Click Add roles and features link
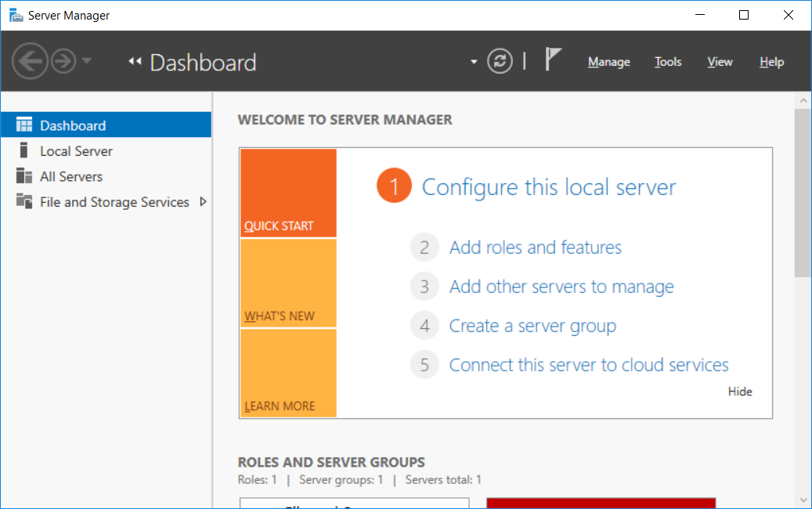 (536, 247)
